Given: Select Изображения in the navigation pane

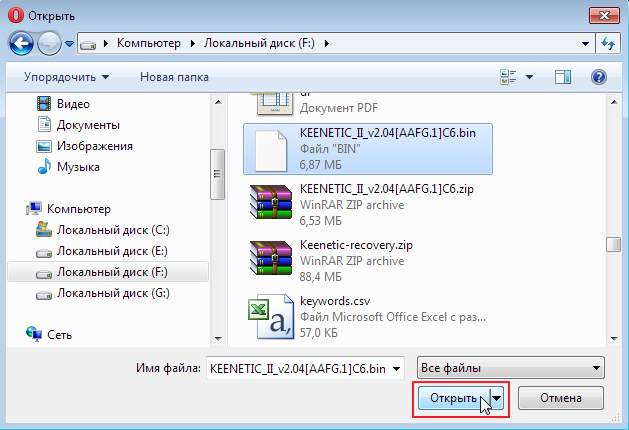Looking at the screenshot, I should pos(95,146).
